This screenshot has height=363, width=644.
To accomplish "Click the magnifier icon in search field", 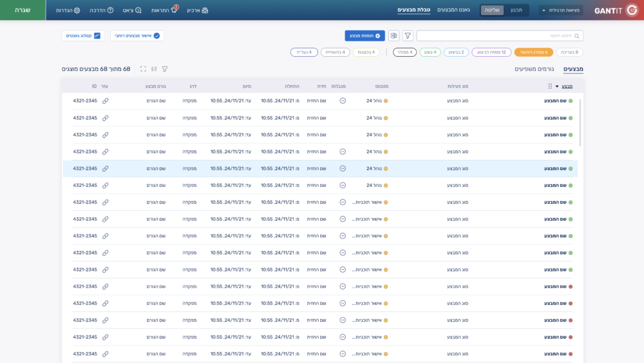I will click(x=576, y=35).
